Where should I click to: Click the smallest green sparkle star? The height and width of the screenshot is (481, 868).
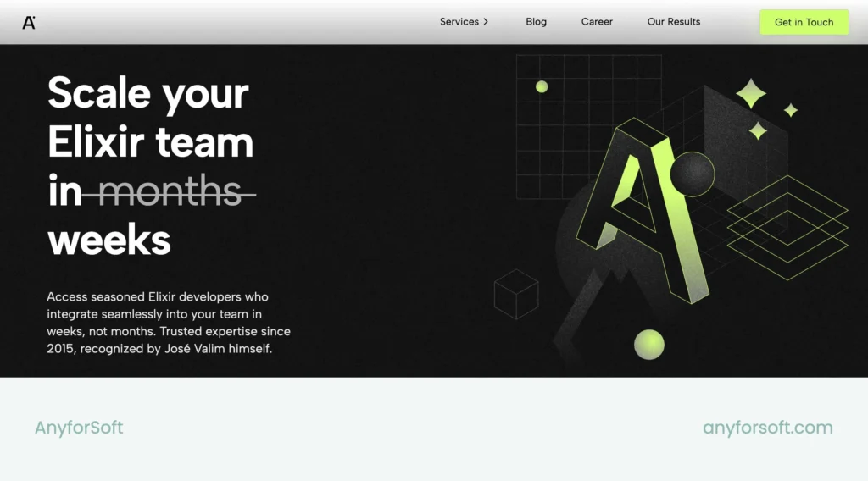pyautogui.click(x=791, y=110)
